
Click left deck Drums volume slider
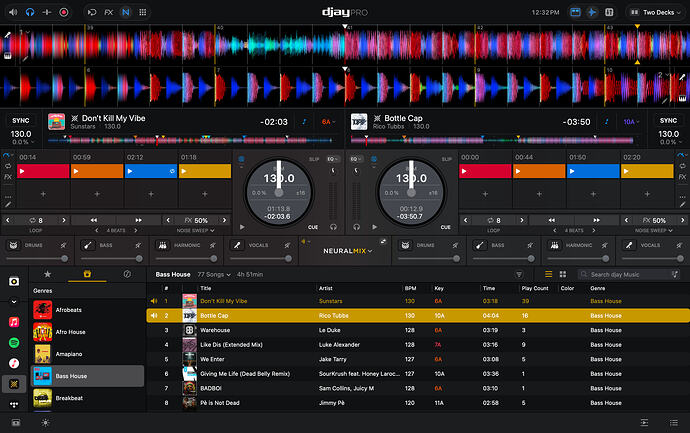37,259
